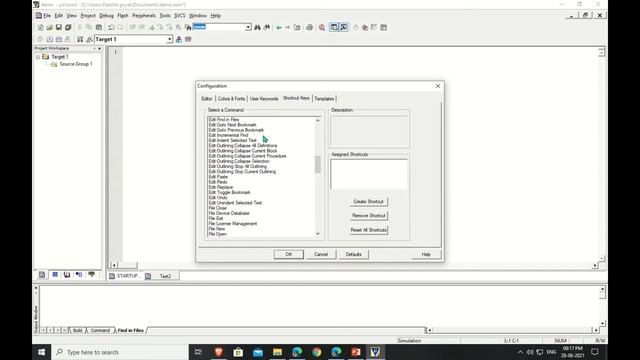The width and height of the screenshot is (640, 360).
Task: Click the command list scrollbar thumb
Action: [x=318, y=164]
